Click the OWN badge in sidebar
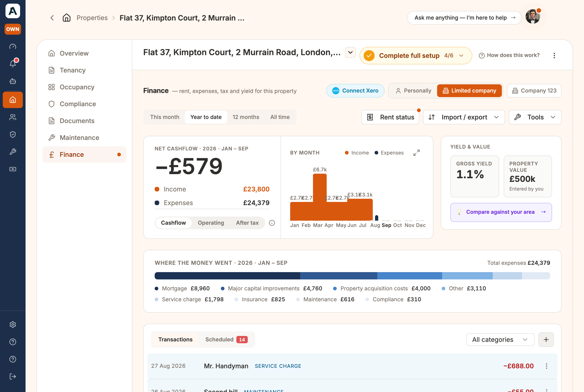 point(13,29)
